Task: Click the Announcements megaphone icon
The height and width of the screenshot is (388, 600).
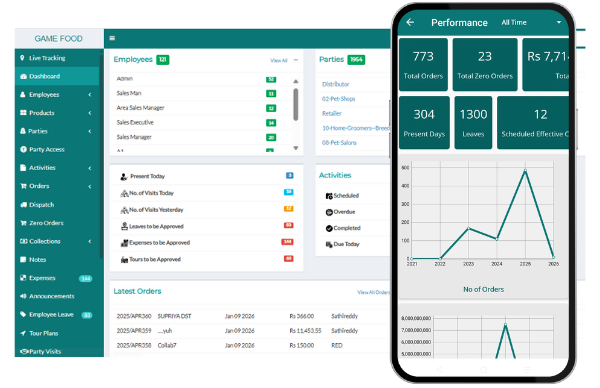Action: click(23, 296)
